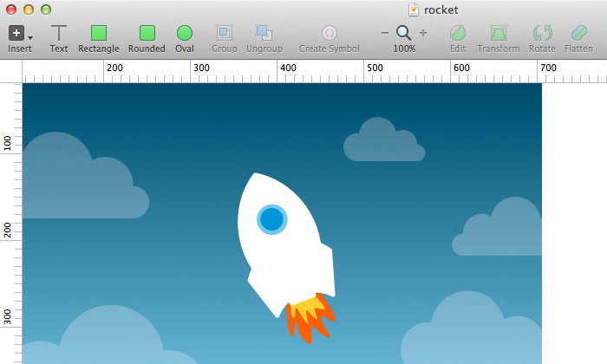Viewport: 607px width, 364px height.
Task: Click the Ungroup layers icon
Action: click(264, 34)
